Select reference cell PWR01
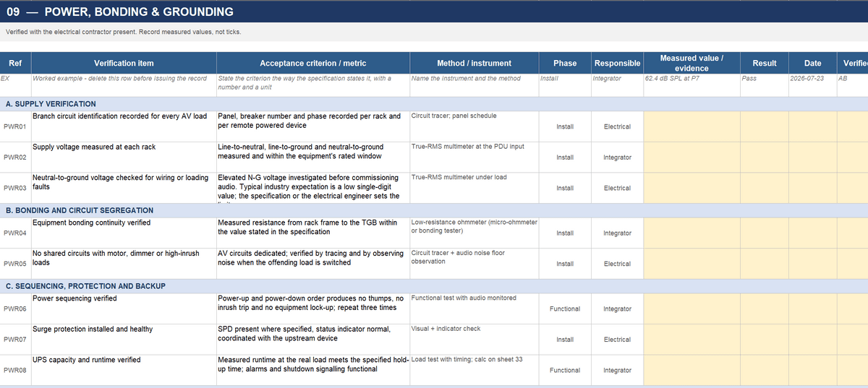This screenshot has width=868, height=388. point(15,126)
